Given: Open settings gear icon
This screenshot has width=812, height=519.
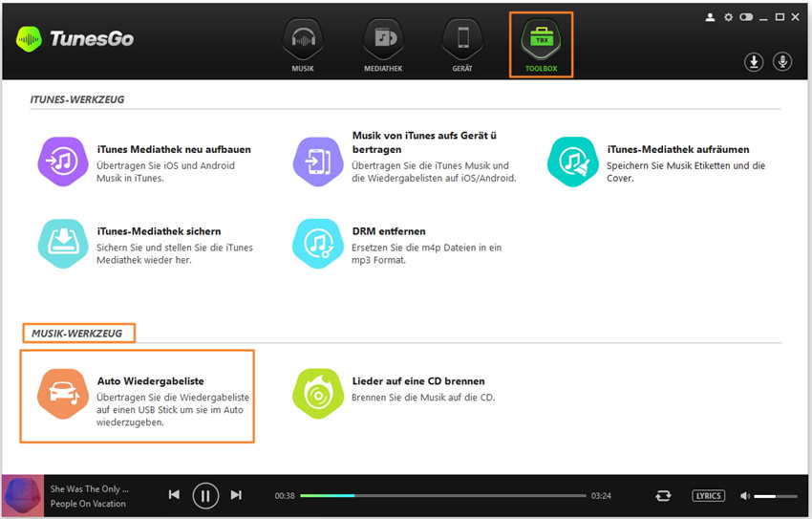Looking at the screenshot, I should coord(728,17).
